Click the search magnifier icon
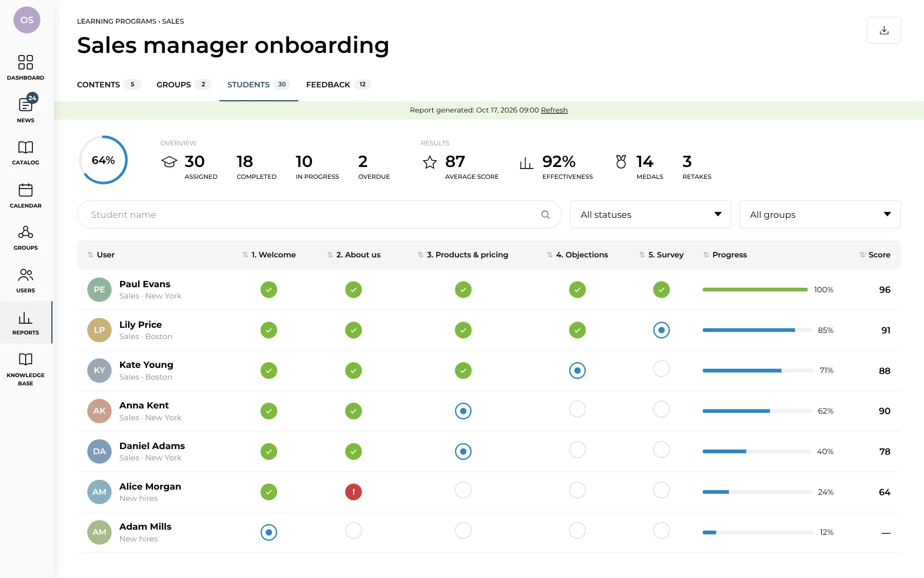 pyautogui.click(x=545, y=215)
